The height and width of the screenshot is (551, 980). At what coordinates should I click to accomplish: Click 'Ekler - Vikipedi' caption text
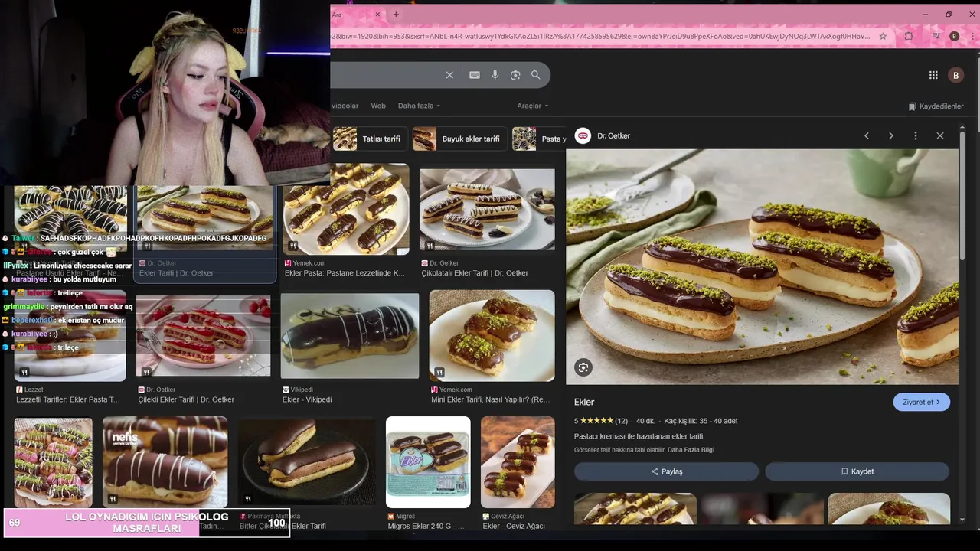pyautogui.click(x=307, y=399)
